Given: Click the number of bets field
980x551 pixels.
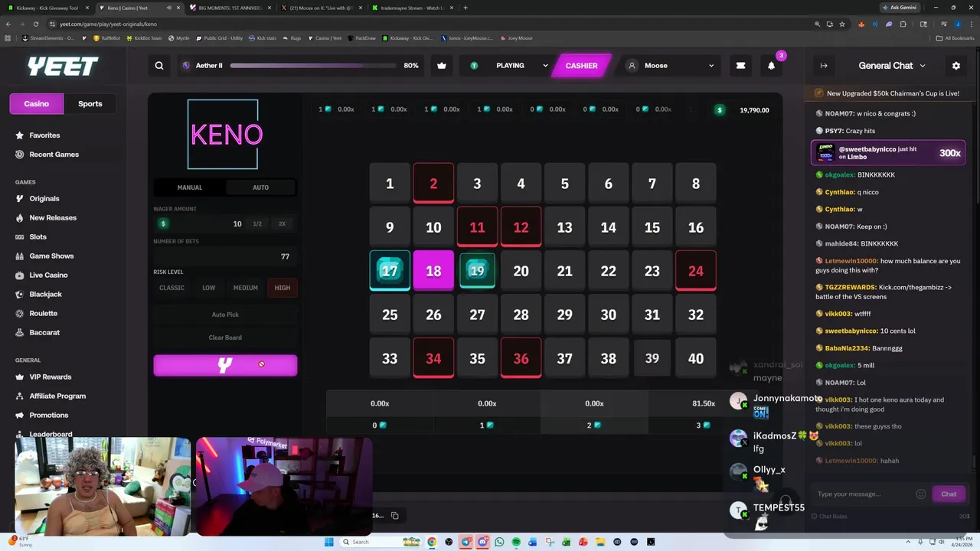Looking at the screenshot, I should click(225, 256).
